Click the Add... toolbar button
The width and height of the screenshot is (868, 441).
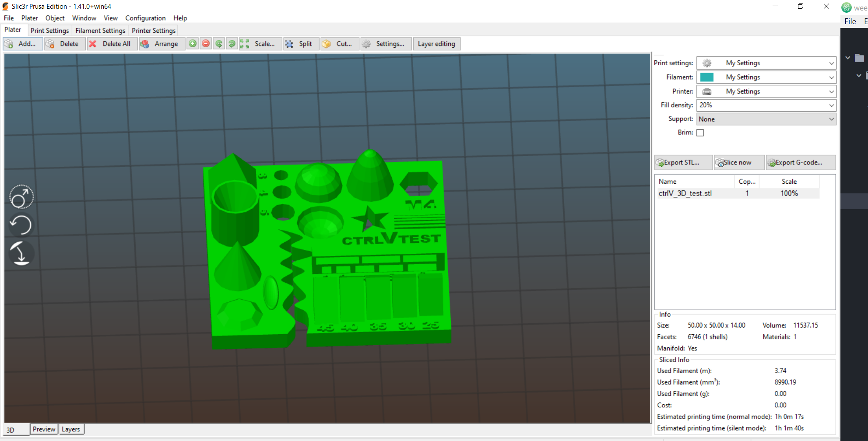(23, 44)
